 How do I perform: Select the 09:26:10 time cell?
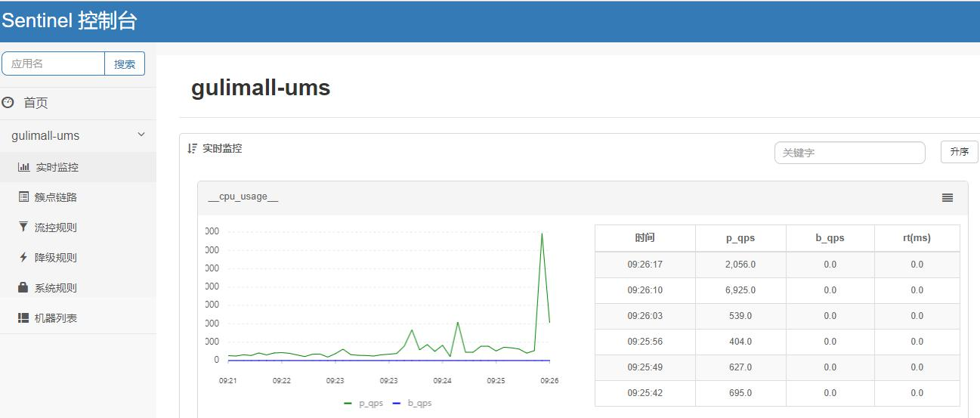click(x=645, y=290)
